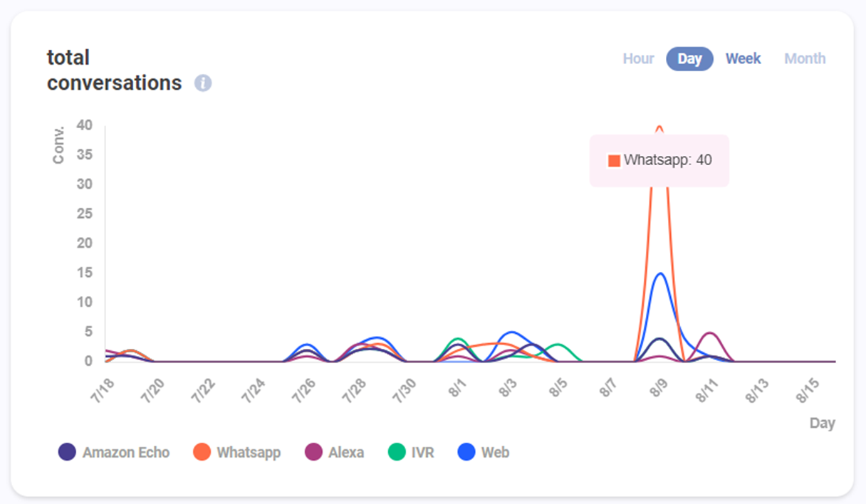The image size is (866, 504).
Task: Click the info icon beside total conversations
Action: point(203,83)
